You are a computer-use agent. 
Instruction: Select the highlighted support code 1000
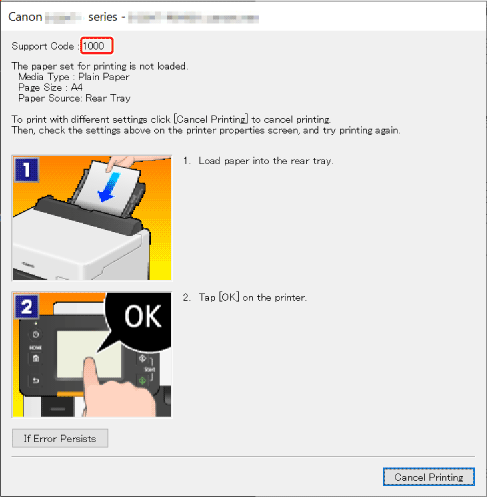[97, 46]
